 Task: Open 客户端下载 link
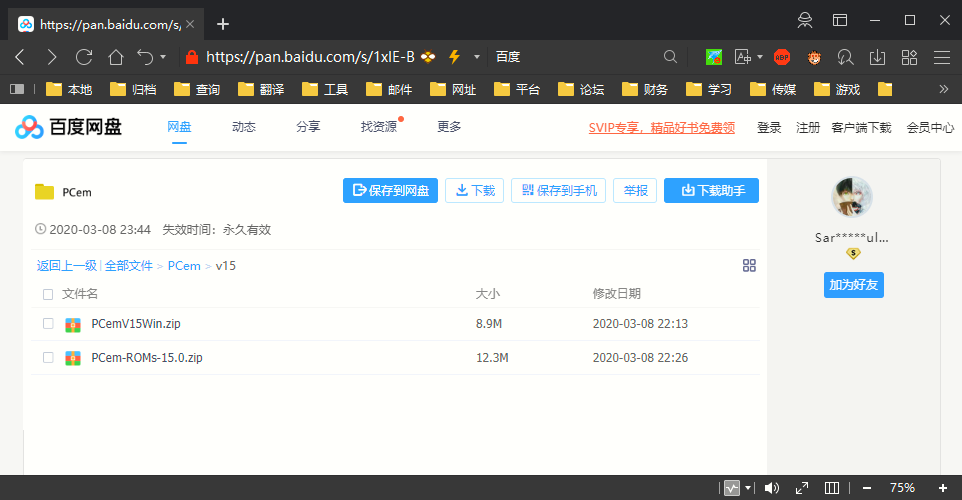[x=861, y=128]
